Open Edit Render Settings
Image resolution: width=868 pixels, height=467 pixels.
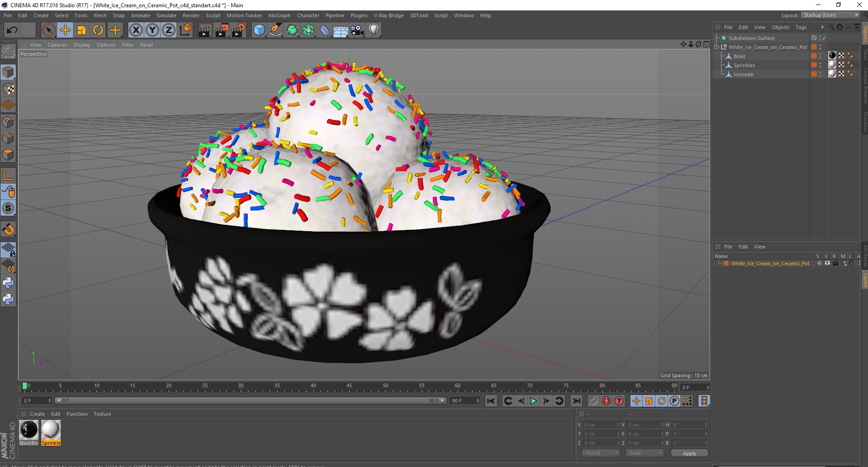coord(239,30)
